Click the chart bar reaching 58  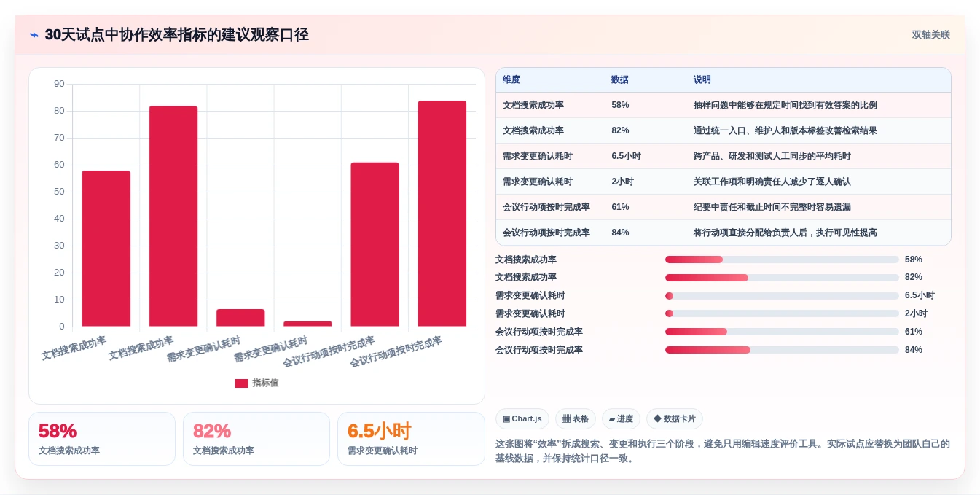[106, 249]
